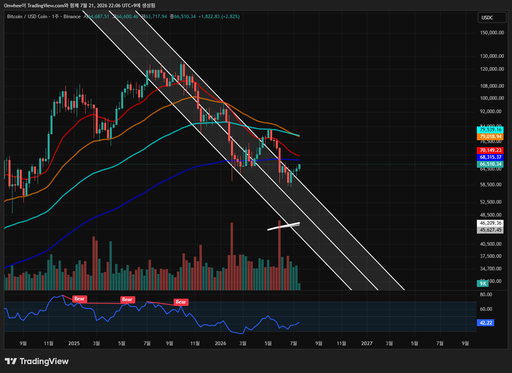The height and width of the screenshot is (373, 512).
Task: Click the TradingView.com snapshot caption at the top
Action: click(x=79, y=6)
